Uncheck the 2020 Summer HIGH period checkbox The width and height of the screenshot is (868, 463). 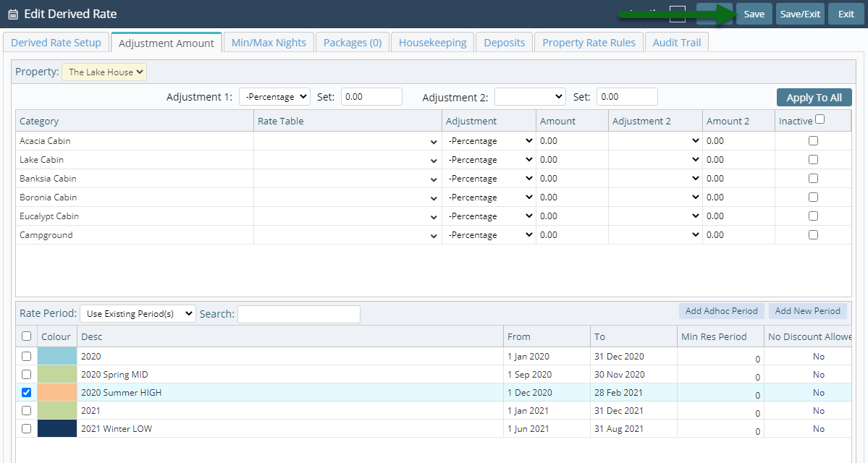26,393
